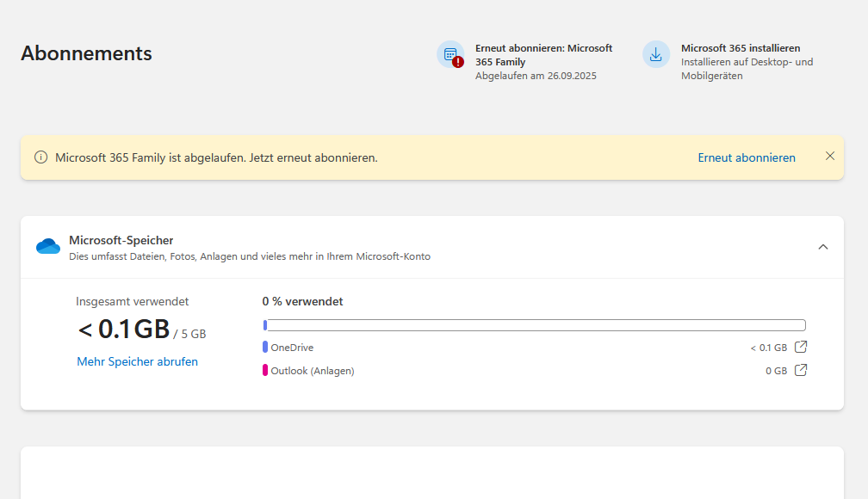Open 'Microsoft 365 installieren' link
868x499 pixels.
[x=741, y=48]
